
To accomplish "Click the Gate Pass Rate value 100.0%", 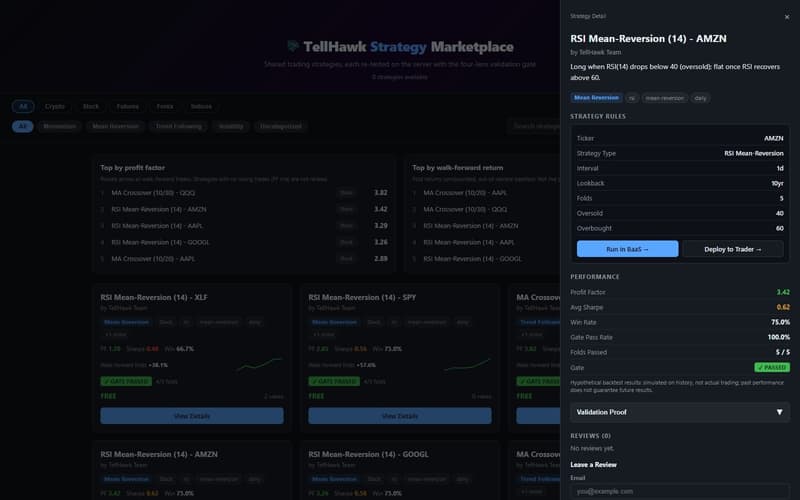I will (x=779, y=337).
